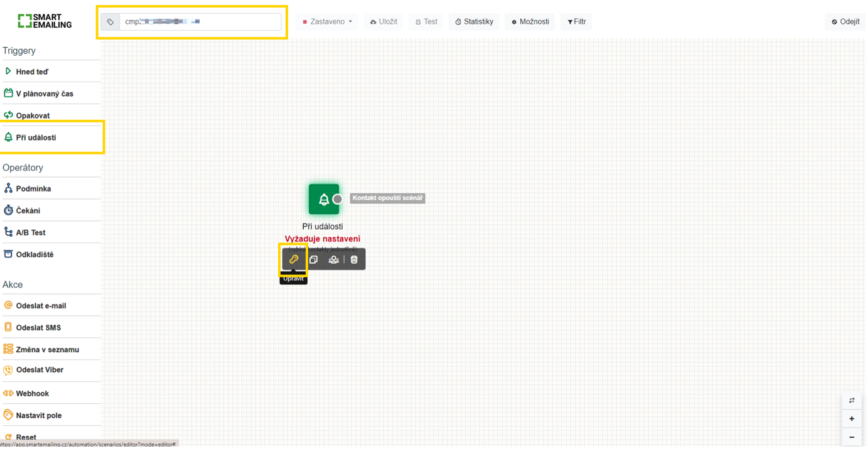The height and width of the screenshot is (449, 868).
Task: Open the Možnosti options menu
Action: (530, 22)
